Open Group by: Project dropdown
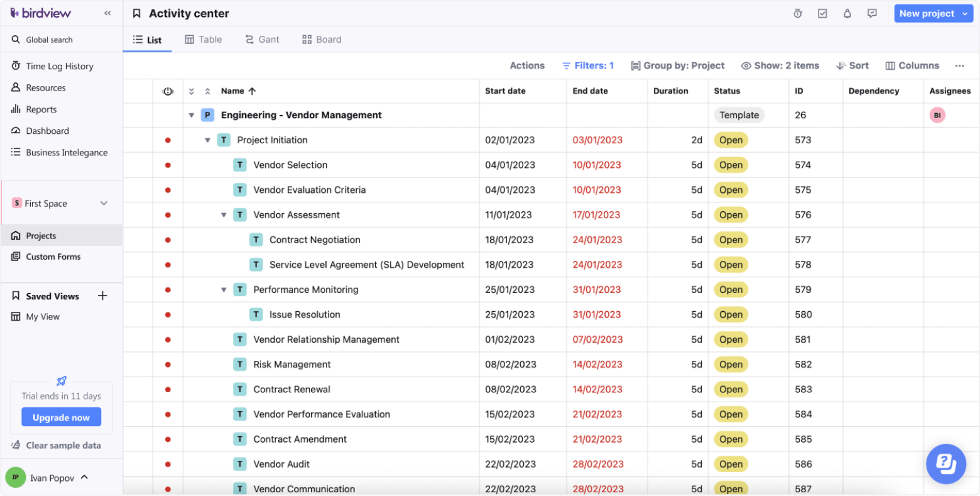Viewport: 980px width, 496px height. pyautogui.click(x=677, y=65)
